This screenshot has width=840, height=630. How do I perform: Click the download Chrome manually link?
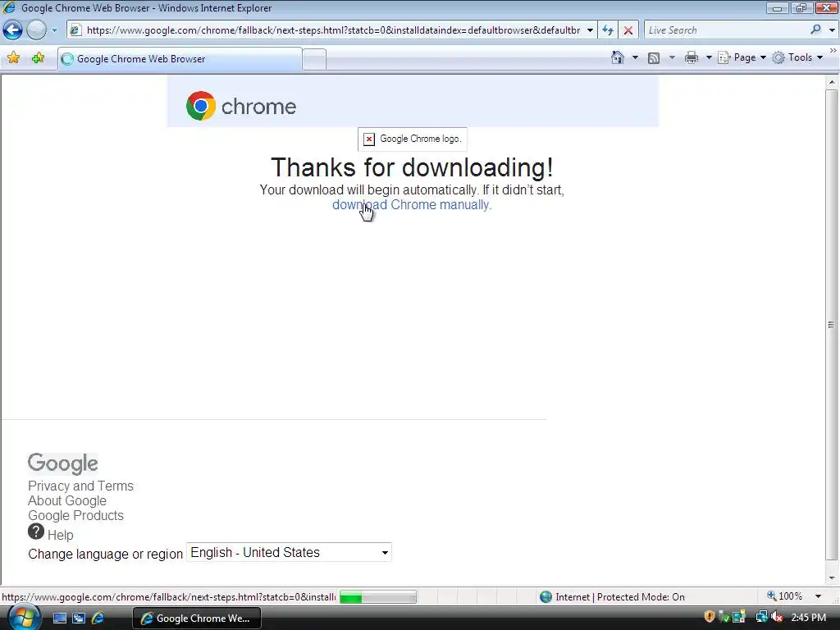412,204
